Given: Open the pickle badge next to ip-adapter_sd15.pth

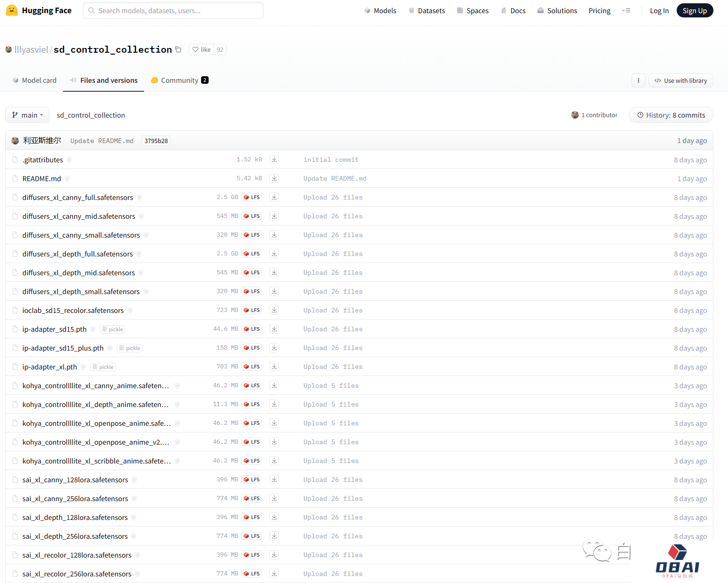Looking at the screenshot, I should click(113, 329).
